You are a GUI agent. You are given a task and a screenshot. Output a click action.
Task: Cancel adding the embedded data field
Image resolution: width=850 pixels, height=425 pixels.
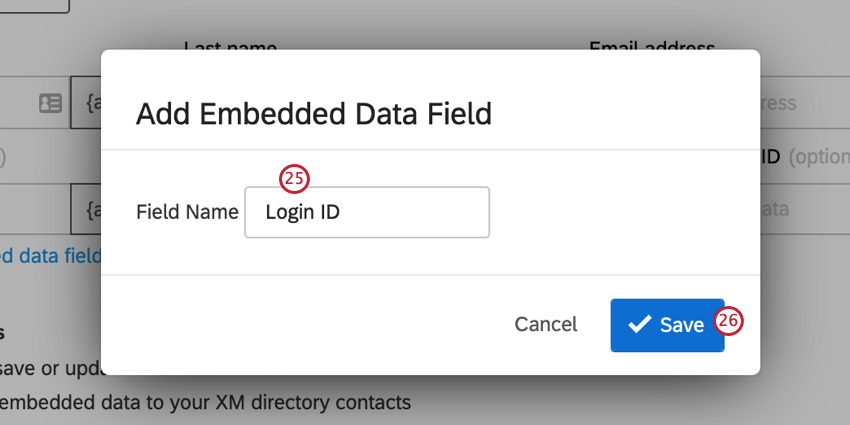545,324
